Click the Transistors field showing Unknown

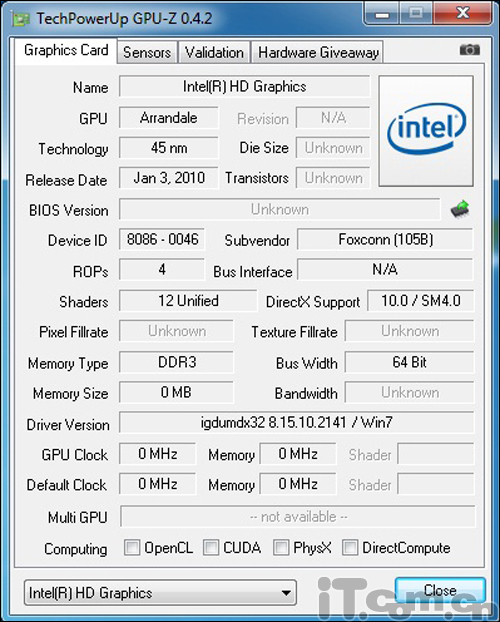pyautogui.click(x=333, y=178)
